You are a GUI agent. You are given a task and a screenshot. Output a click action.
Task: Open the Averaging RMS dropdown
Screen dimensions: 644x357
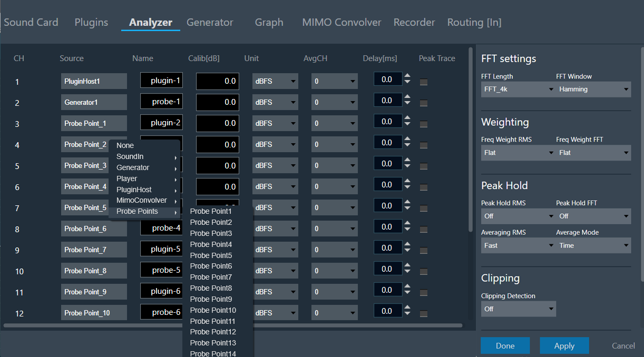tap(519, 245)
